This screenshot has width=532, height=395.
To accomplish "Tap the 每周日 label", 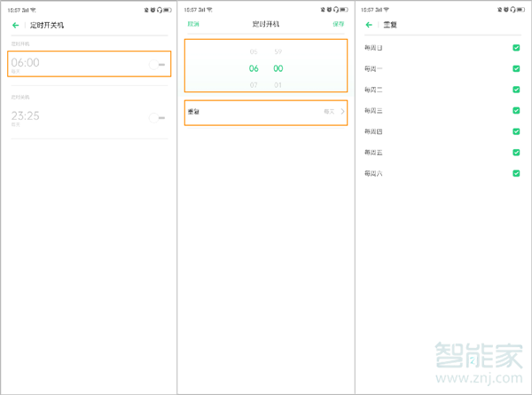I will [373, 48].
